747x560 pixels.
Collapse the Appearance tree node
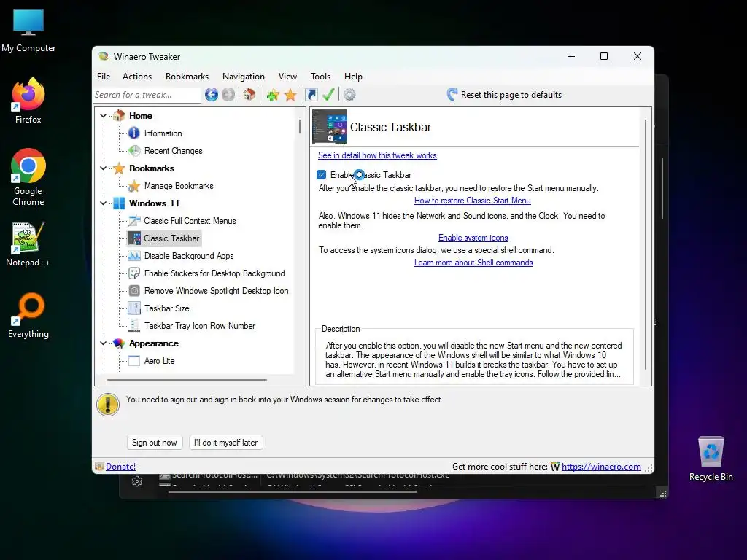click(103, 343)
